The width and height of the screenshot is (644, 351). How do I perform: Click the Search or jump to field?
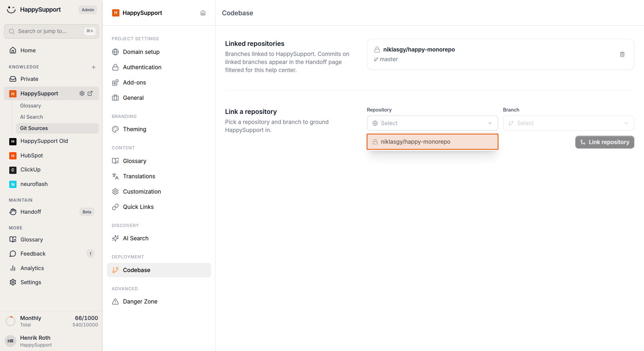coord(51,31)
